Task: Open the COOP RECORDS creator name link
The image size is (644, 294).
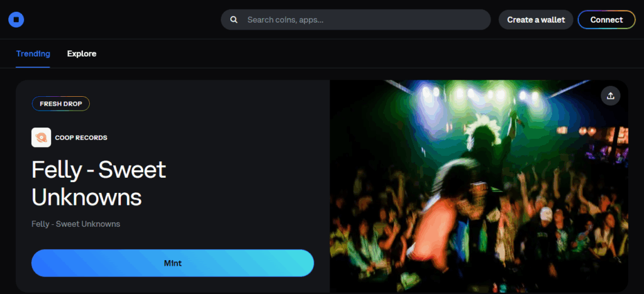Action: pyautogui.click(x=81, y=138)
